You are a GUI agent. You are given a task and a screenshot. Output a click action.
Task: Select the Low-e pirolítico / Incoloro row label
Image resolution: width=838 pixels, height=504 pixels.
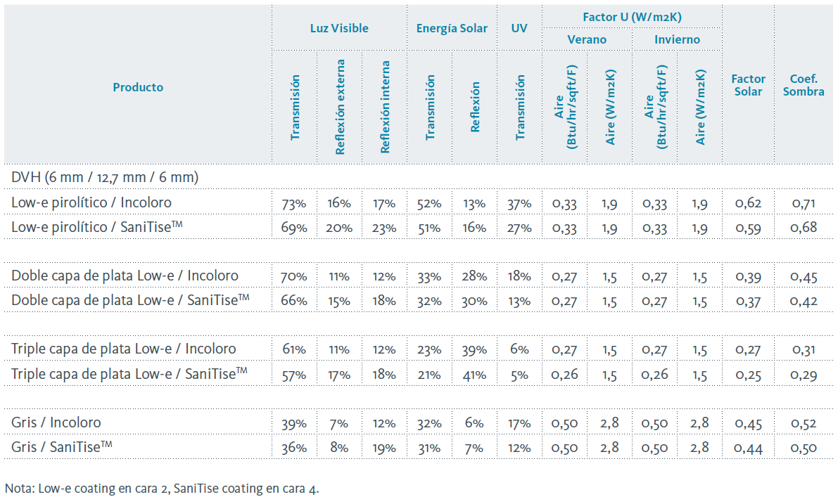(x=91, y=202)
